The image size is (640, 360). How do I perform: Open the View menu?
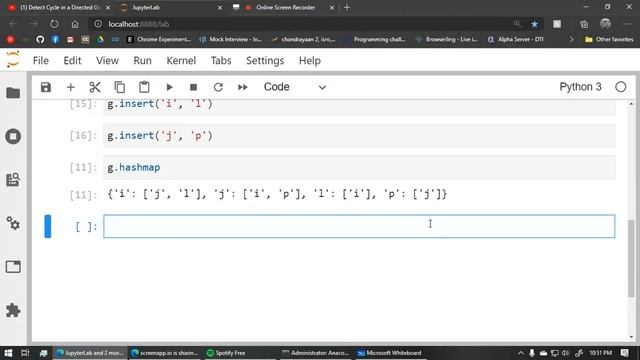[x=107, y=60]
